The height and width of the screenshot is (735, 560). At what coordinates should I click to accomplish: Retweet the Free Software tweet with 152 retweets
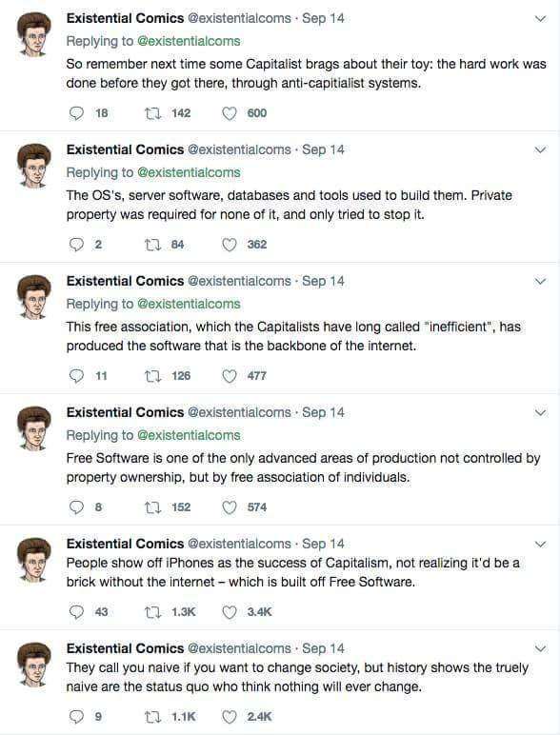152,507
